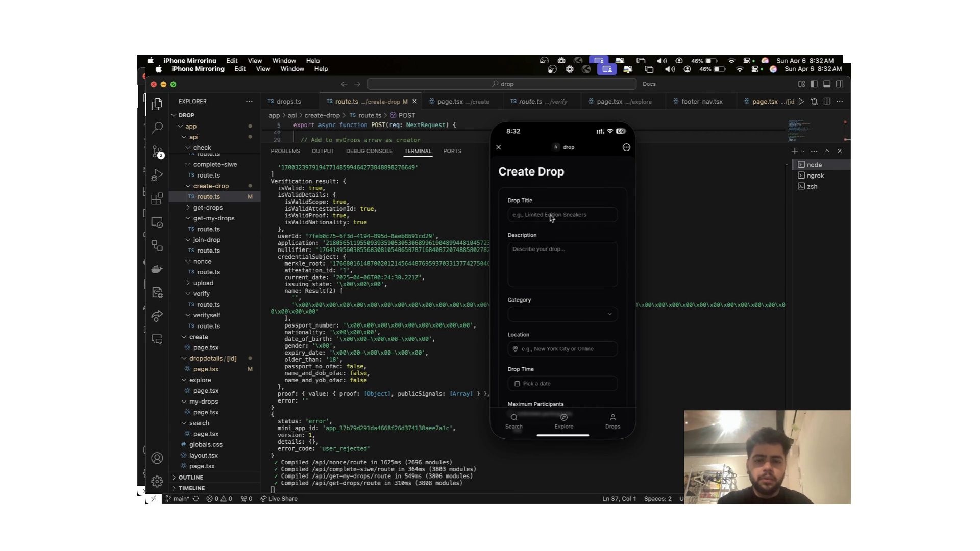Open the Manage gear in activity bar
The image size is (980, 551).
(x=157, y=481)
